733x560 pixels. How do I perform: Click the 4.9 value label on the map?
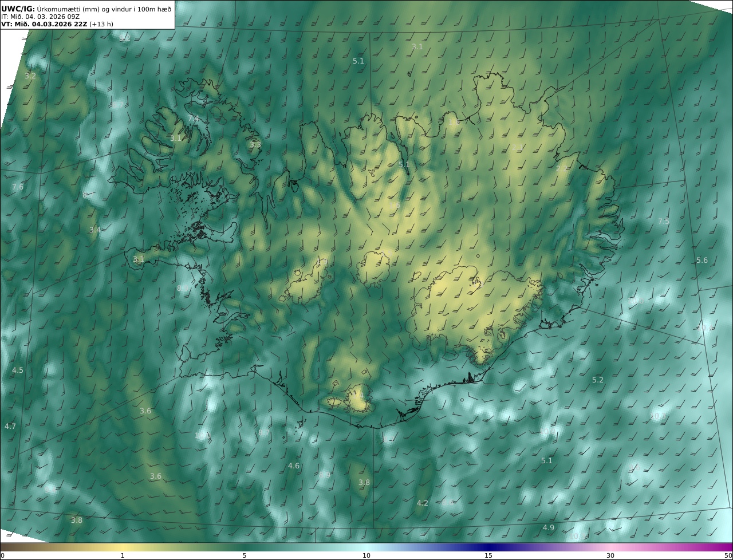(549, 527)
